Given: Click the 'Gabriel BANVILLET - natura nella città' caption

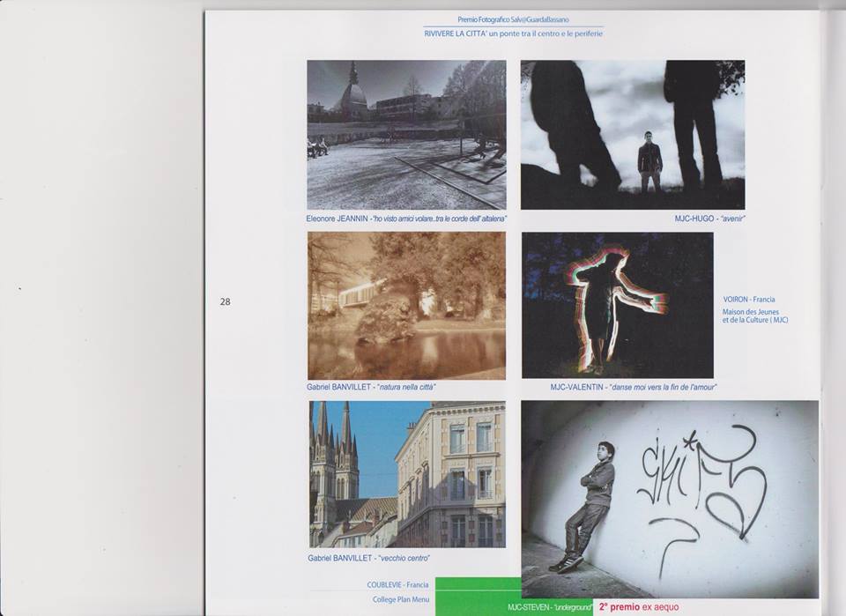Looking at the screenshot, I should click(x=371, y=387).
